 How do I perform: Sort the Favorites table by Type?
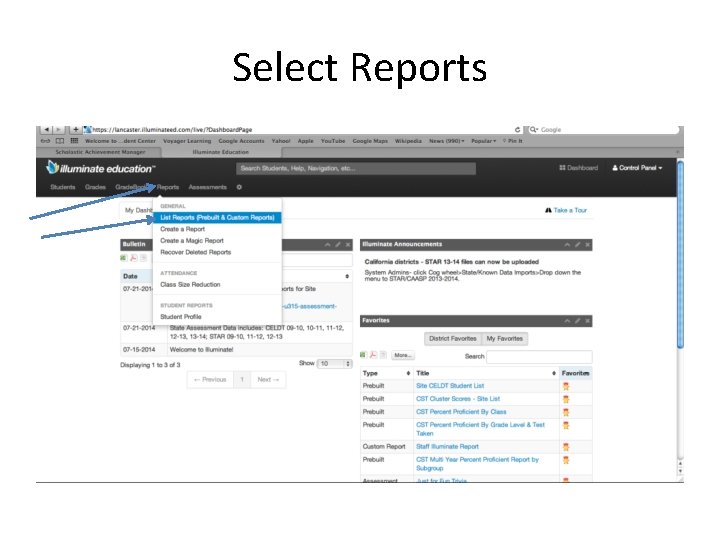point(408,373)
